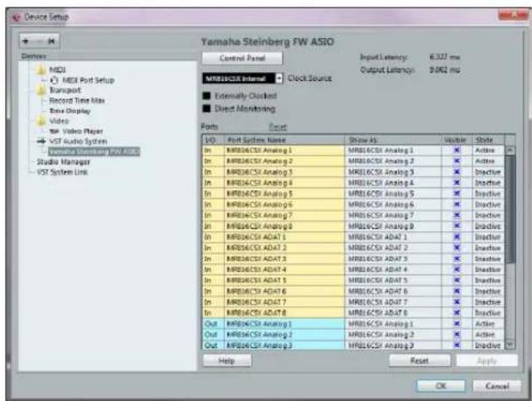Screen dimensions: 532x401
Task: Click State cell for In ADAT 5
Action: click(x=489, y=280)
